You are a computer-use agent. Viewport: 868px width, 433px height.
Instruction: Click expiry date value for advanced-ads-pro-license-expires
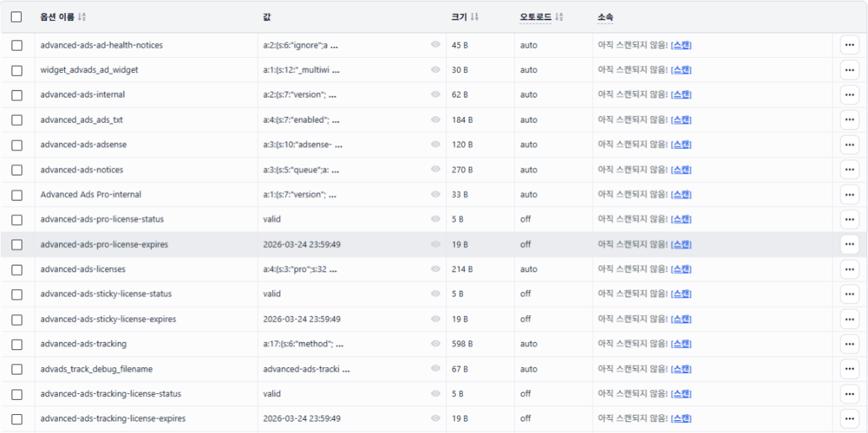point(302,244)
